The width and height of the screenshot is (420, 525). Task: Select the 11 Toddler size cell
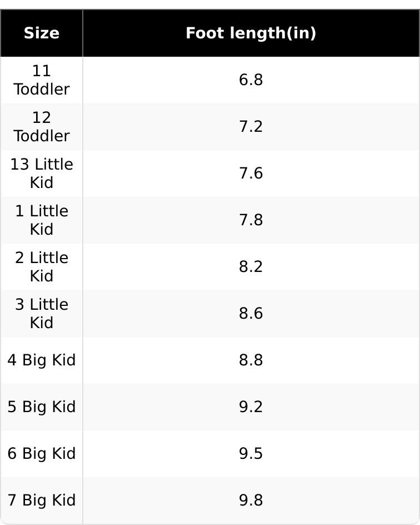[42, 80]
